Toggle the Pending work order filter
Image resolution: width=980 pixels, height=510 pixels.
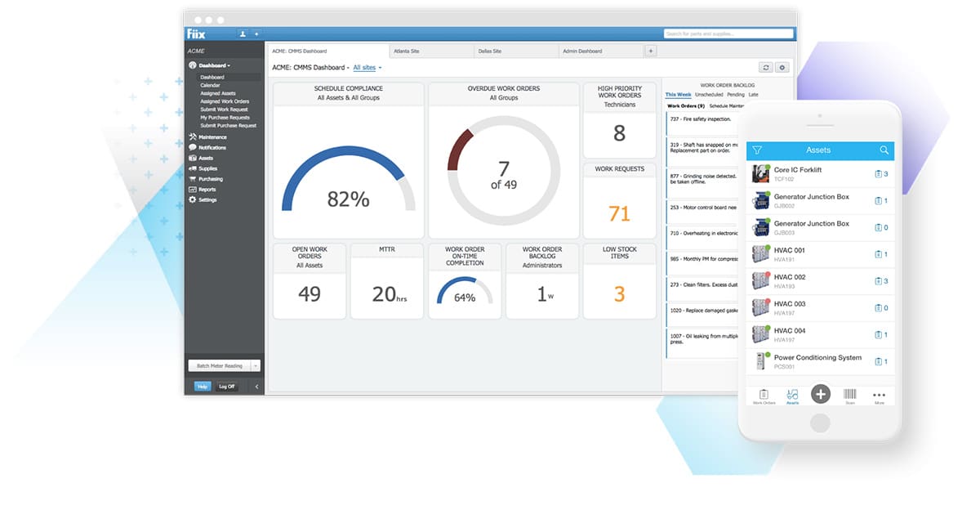point(736,94)
